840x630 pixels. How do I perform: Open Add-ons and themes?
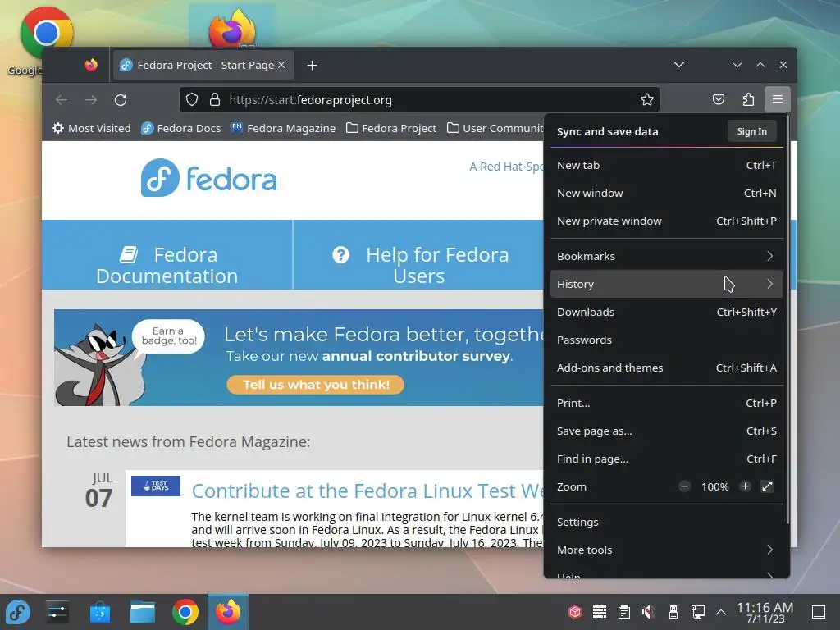pyautogui.click(x=666, y=367)
